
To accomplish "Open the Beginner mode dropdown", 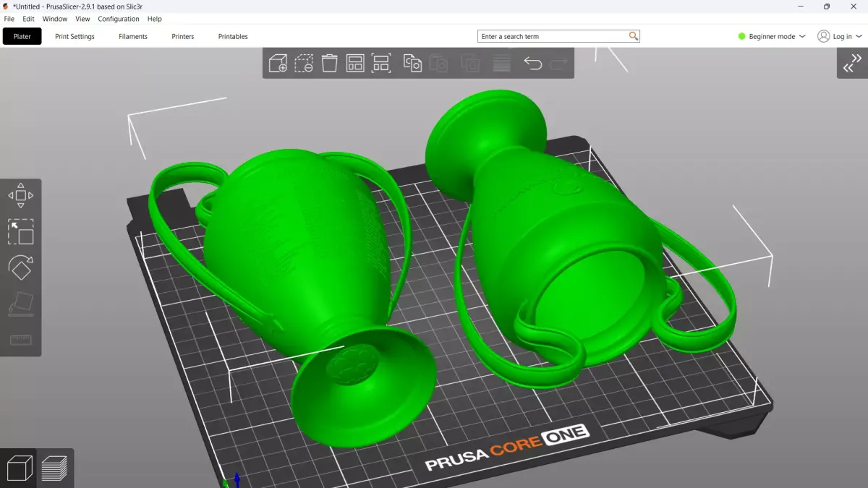I will 772,36.
